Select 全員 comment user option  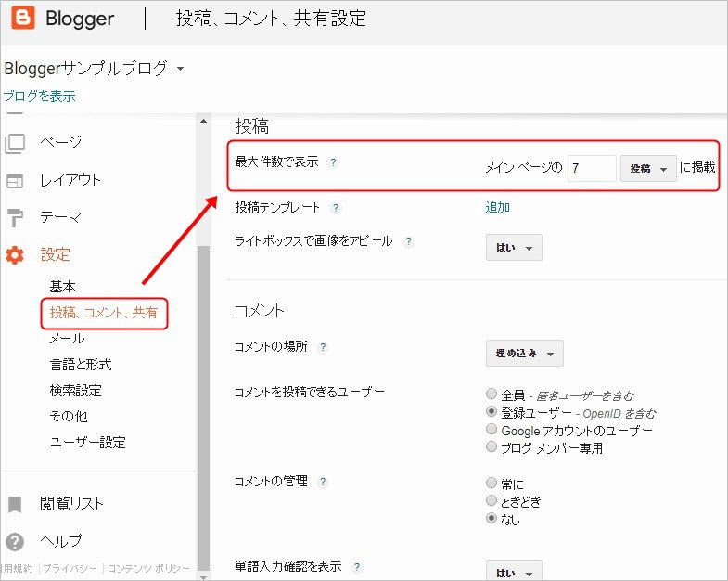492,394
